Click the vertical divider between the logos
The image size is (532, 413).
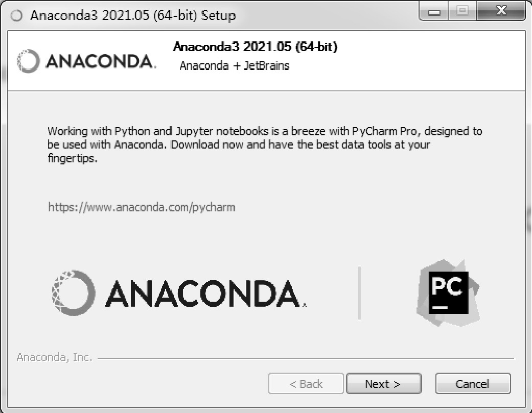click(x=359, y=293)
